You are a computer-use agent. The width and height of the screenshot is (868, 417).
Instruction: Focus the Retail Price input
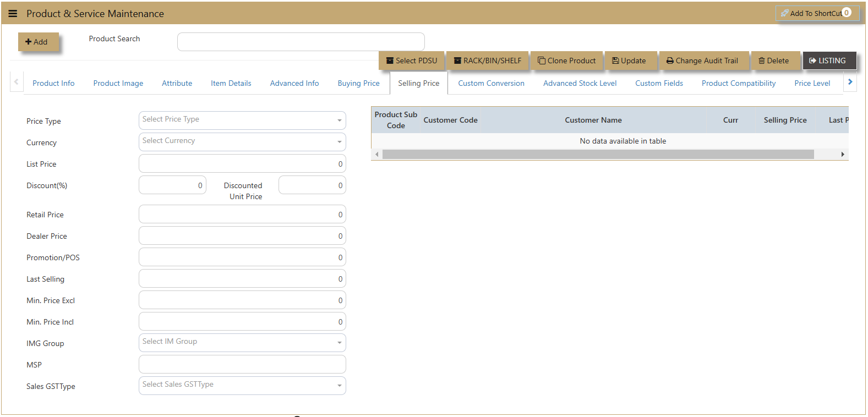point(242,214)
